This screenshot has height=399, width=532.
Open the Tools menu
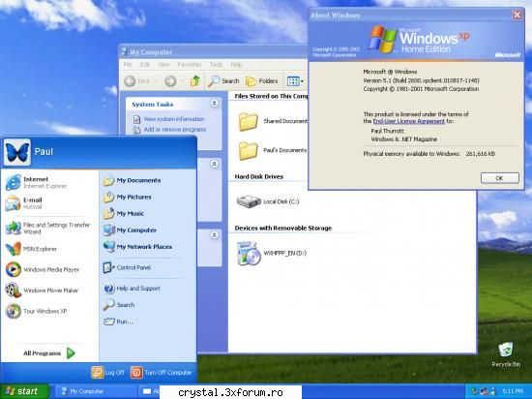(x=216, y=64)
